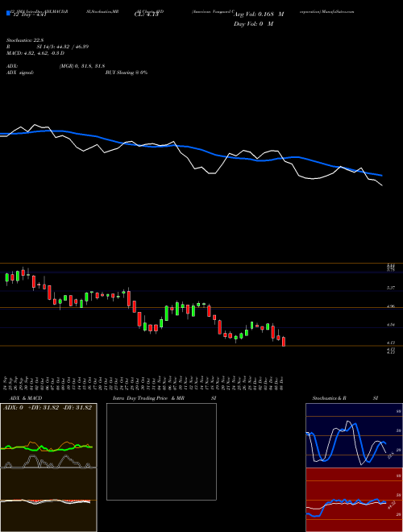This screenshot has height=532, width=403.
Task: Select the 'Day Vol: 0 M' value
Action: tap(253, 24)
